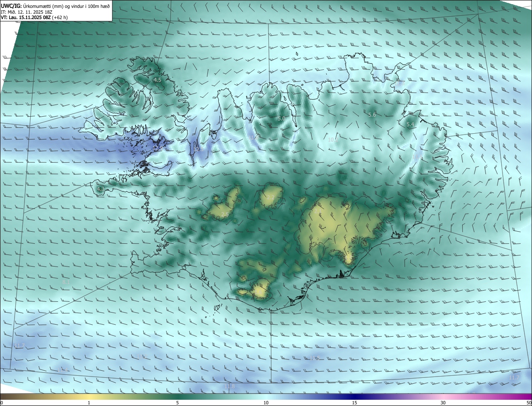Click the 5.6 value label in the northeast
Screen dimensions: 532x406
coord(372,115)
